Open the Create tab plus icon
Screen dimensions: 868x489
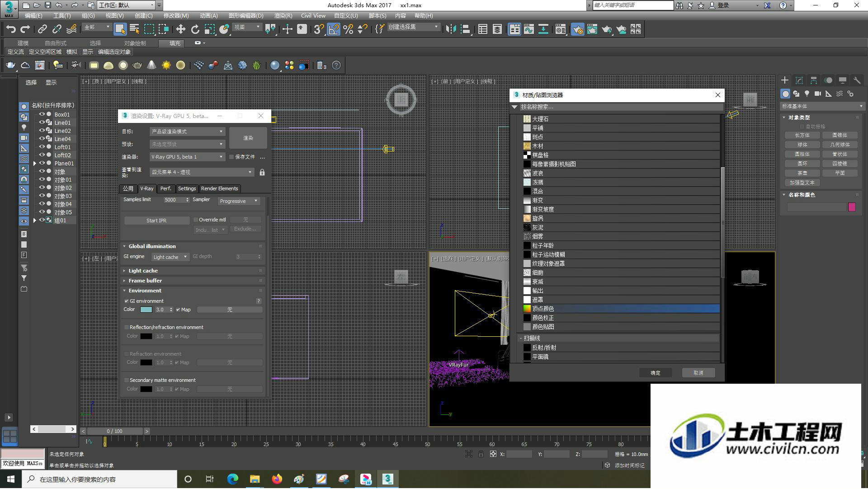(x=785, y=80)
